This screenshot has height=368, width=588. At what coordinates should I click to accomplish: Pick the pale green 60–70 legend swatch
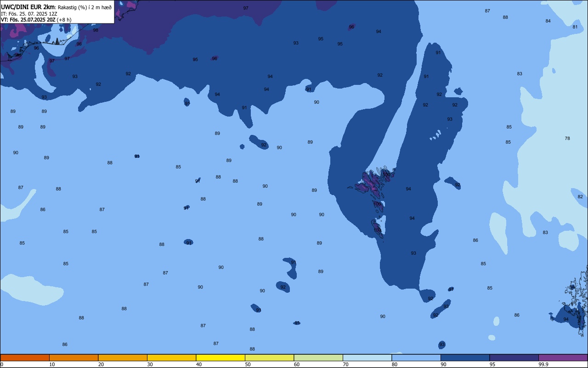(x=318, y=357)
